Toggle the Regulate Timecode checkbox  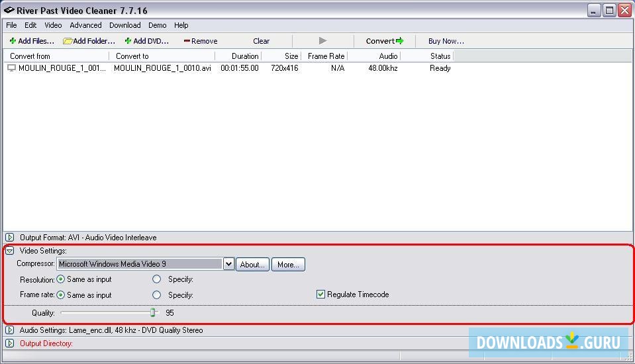[x=320, y=295]
